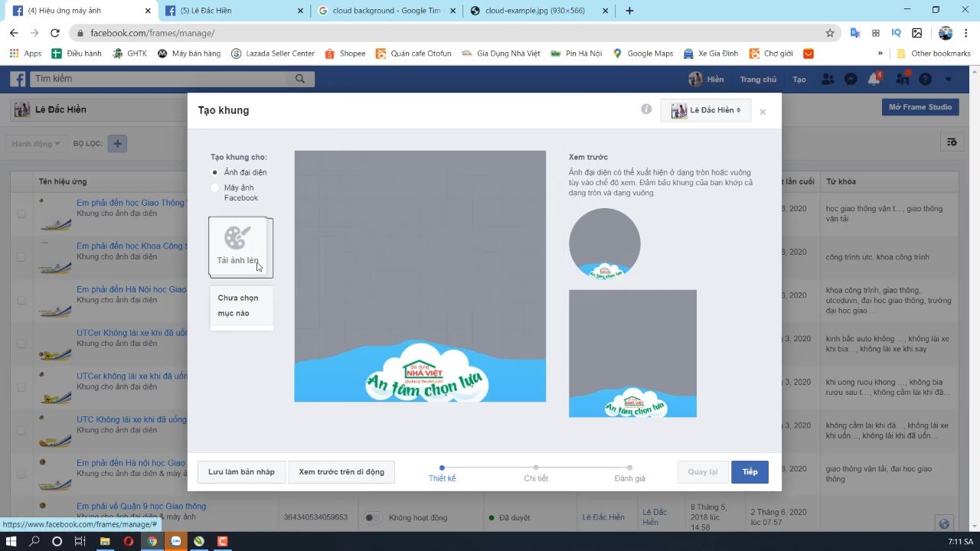
Task: Click the square profile preview thumbnail
Action: click(632, 354)
